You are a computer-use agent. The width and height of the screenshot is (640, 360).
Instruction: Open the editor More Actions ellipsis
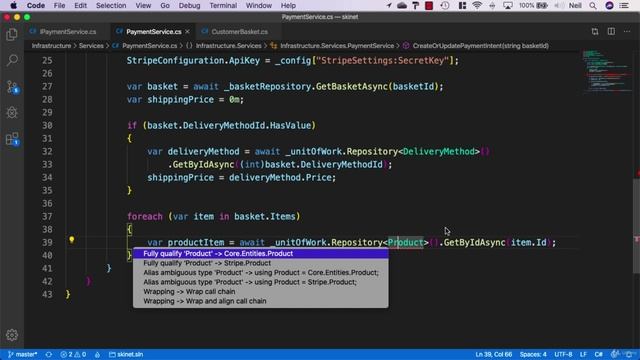coord(627,31)
